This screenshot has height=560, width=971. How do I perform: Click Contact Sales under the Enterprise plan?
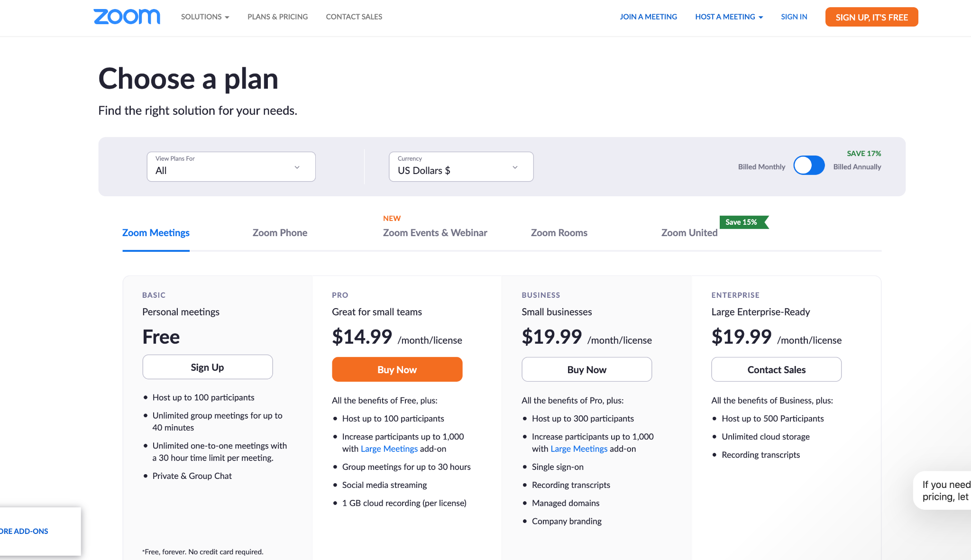[776, 369]
